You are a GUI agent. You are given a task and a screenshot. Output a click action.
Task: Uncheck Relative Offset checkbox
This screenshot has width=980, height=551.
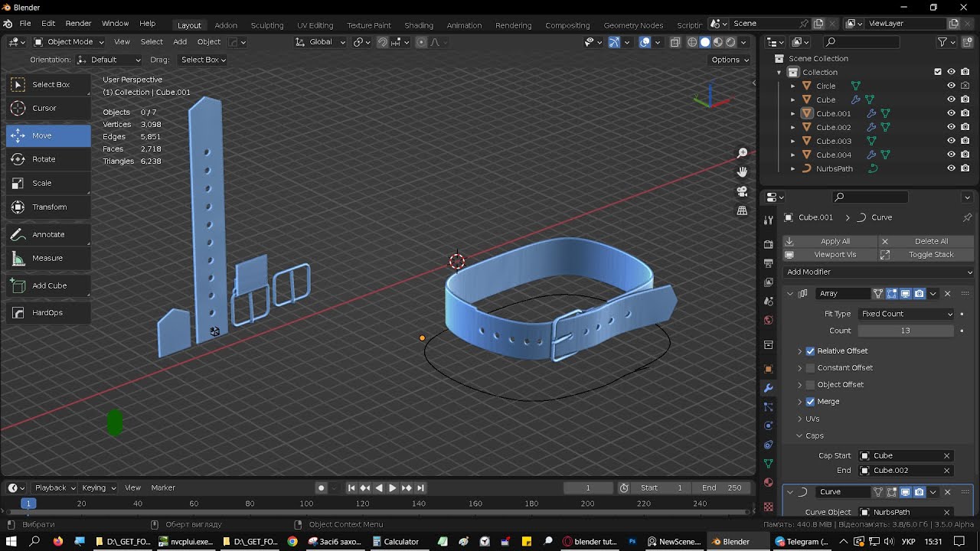tap(811, 350)
